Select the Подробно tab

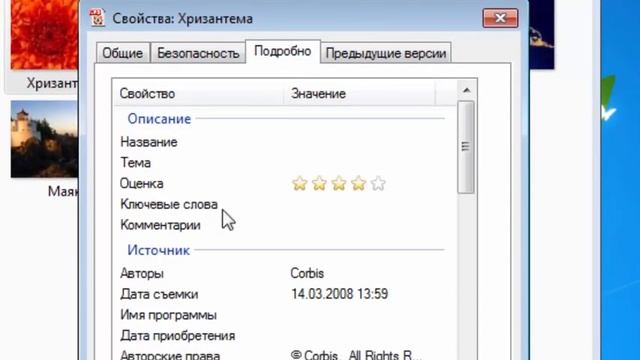click(282, 51)
